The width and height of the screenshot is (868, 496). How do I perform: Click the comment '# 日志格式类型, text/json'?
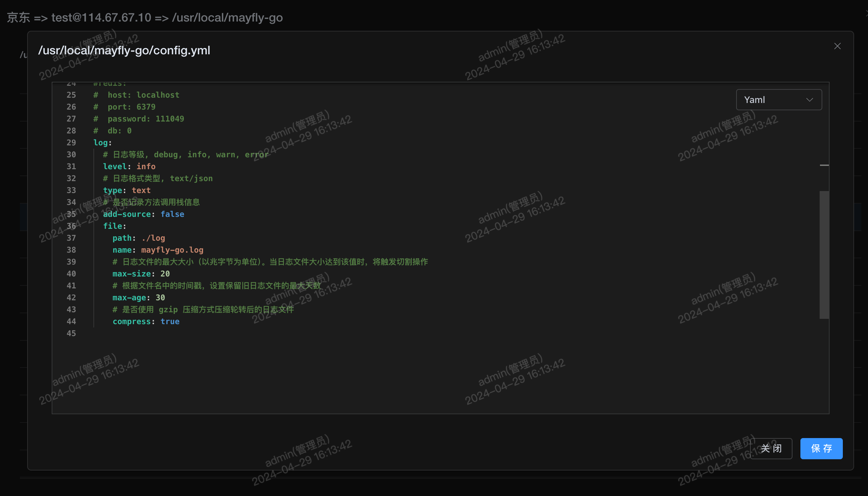pos(158,178)
